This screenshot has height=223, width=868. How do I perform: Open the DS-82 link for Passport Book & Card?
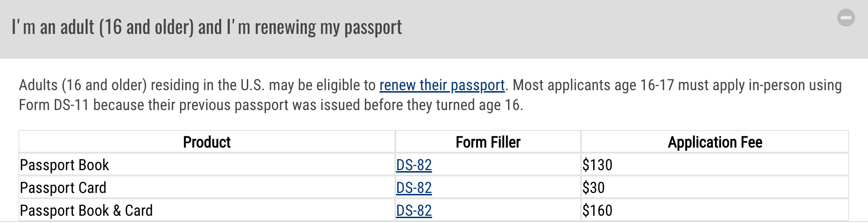(x=414, y=211)
